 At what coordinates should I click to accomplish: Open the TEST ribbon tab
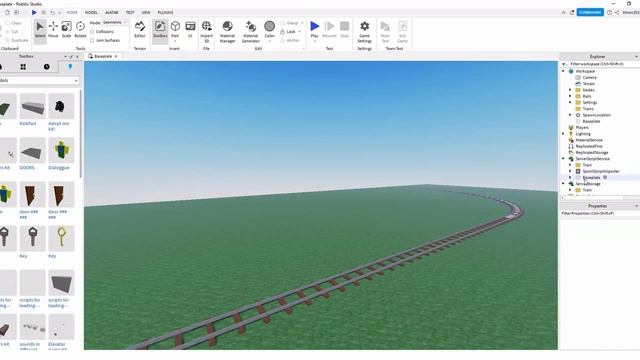click(130, 13)
